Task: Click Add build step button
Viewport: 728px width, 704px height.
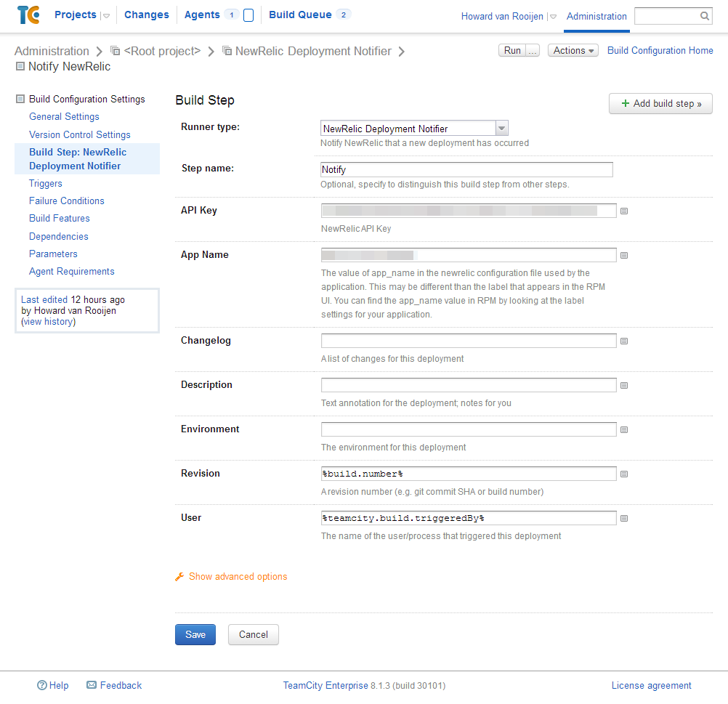Action: point(660,104)
